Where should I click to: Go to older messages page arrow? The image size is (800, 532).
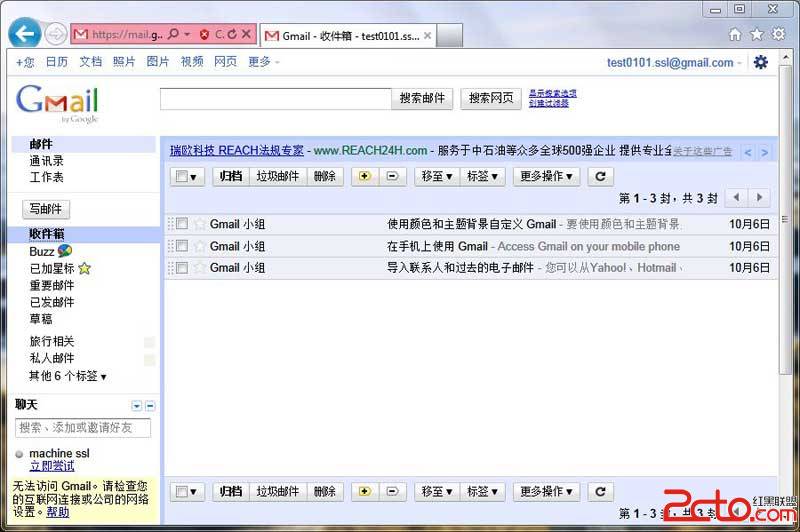[759, 197]
